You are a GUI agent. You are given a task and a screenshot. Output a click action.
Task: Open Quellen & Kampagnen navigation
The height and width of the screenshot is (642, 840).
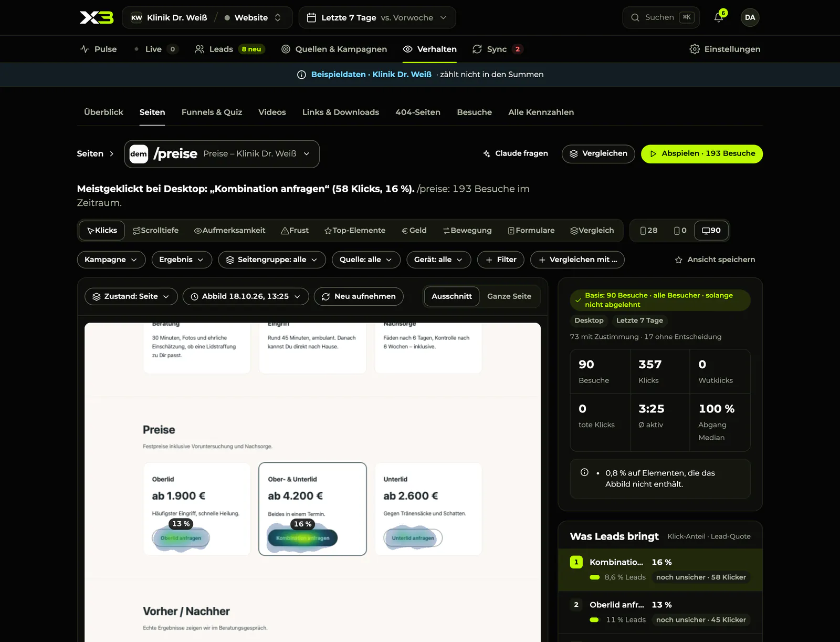[x=334, y=49]
